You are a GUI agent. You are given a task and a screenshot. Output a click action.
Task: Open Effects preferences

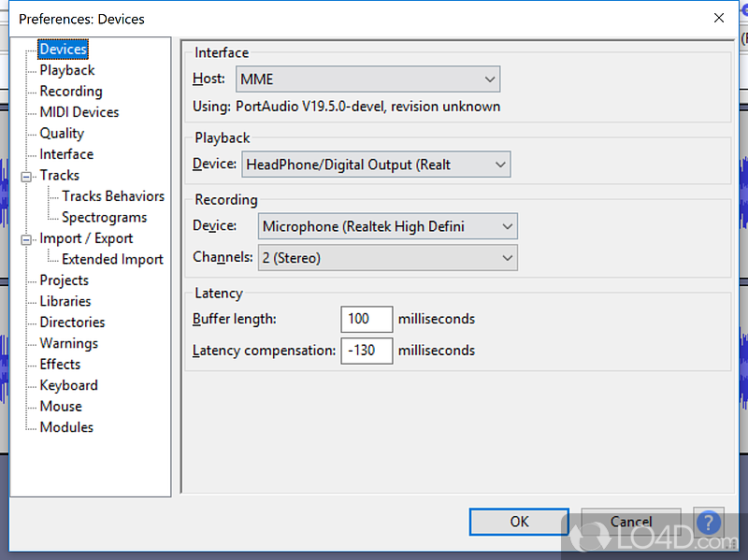tap(60, 364)
